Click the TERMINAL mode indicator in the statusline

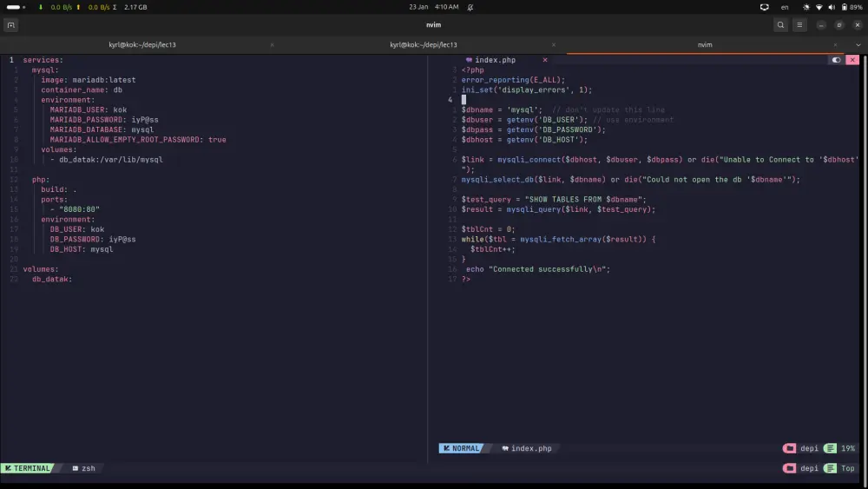[28, 468]
